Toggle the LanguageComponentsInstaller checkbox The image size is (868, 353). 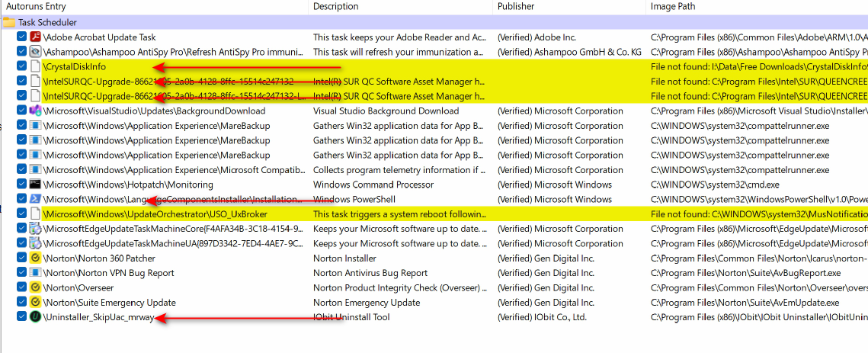pos(21,199)
